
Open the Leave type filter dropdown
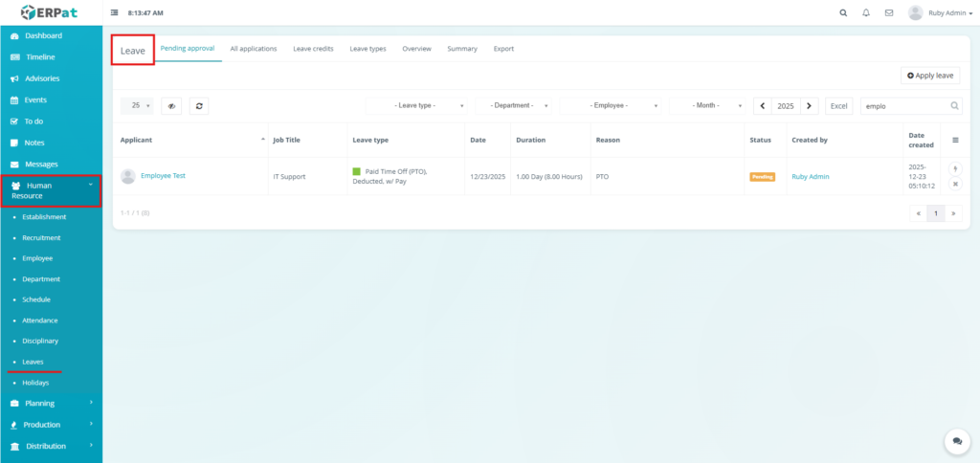tap(418, 106)
